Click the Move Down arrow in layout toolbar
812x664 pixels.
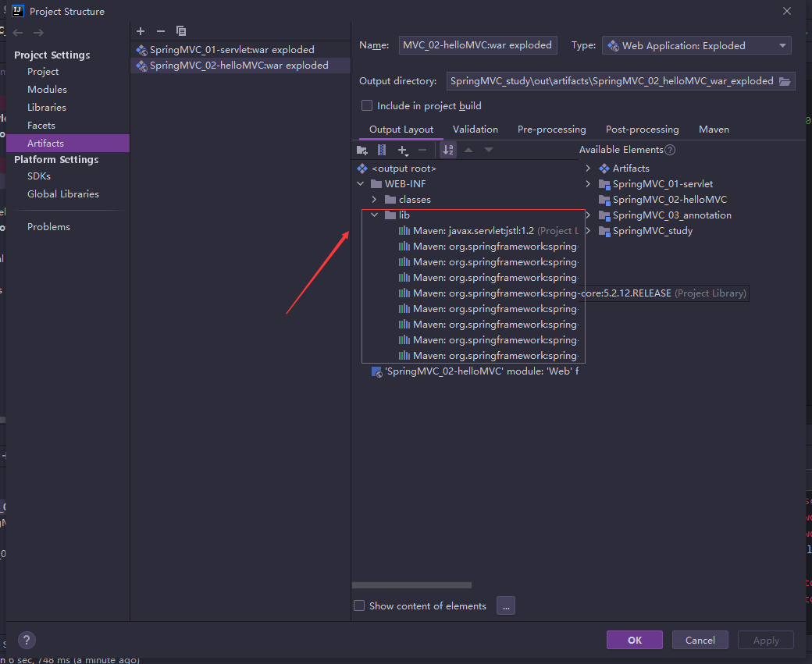tap(488, 150)
